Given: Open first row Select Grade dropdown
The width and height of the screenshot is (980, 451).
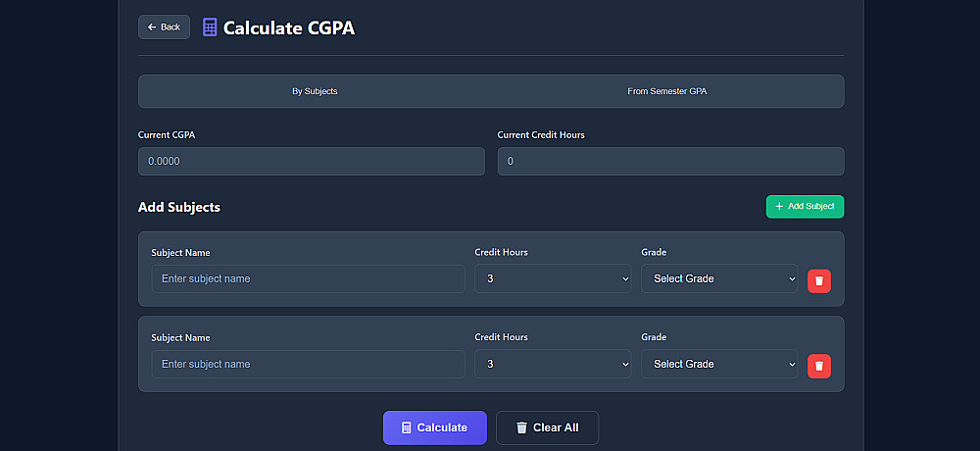Looking at the screenshot, I should [719, 278].
